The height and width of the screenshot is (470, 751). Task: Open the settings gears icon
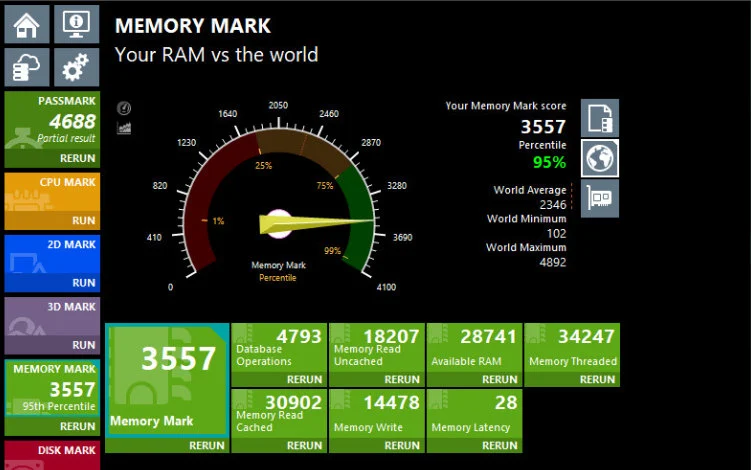tap(76, 68)
